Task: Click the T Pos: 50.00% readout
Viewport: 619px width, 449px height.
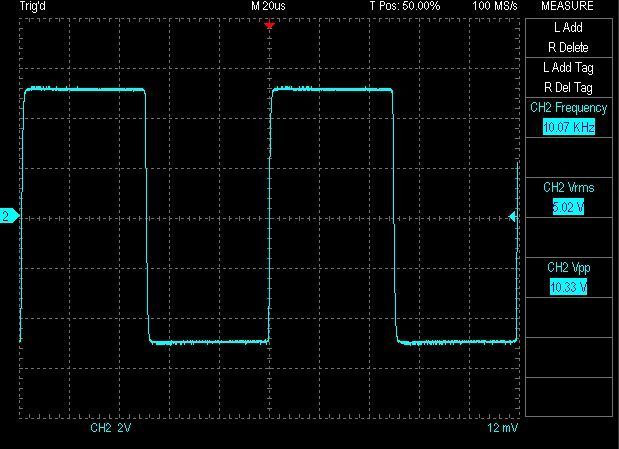Action: point(405,6)
